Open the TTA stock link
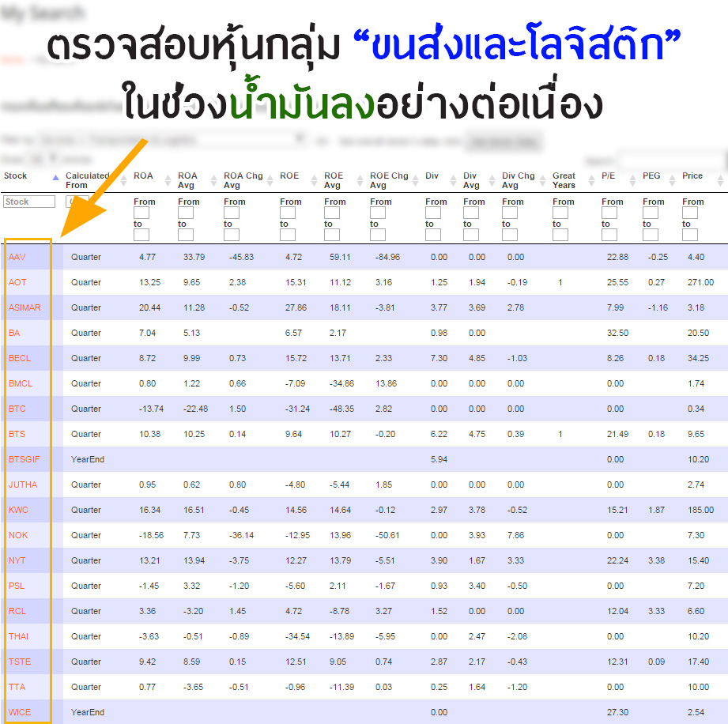Screen dimensions: 728x724 tap(17, 688)
